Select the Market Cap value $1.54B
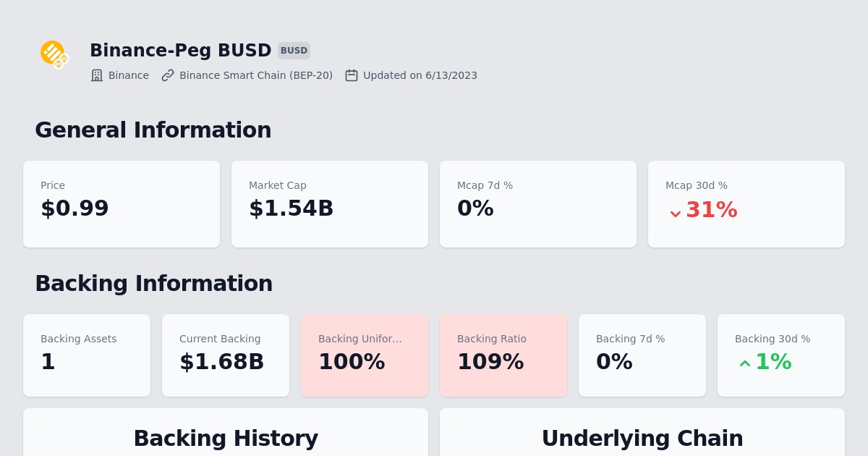This screenshot has width=868, height=456. [292, 208]
